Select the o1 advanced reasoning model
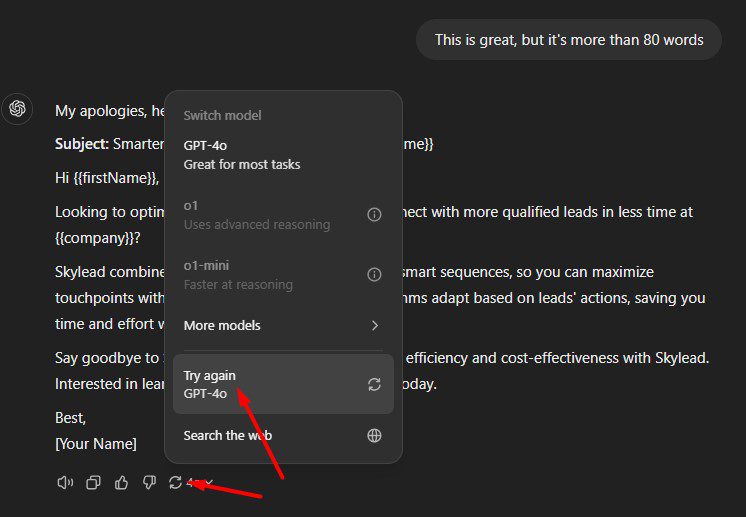The height and width of the screenshot is (517, 746). [283, 215]
